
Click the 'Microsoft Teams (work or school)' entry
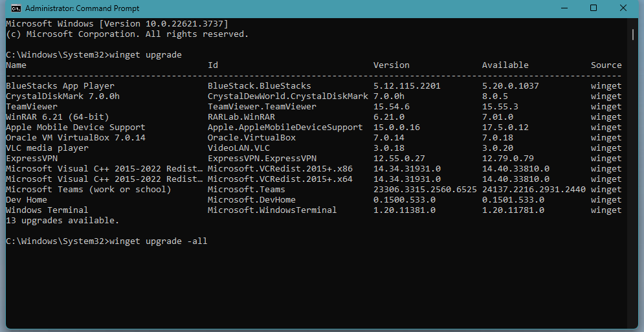pyautogui.click(x=89, y=190)
